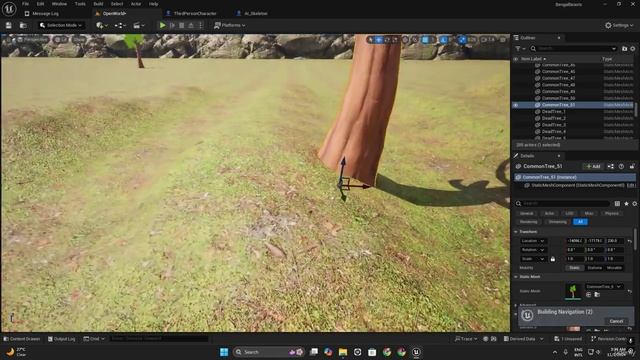The image size is (640, 360).
Task: Toggle the world/local coordinate globe icon
Action: click(x=405, y=40)
